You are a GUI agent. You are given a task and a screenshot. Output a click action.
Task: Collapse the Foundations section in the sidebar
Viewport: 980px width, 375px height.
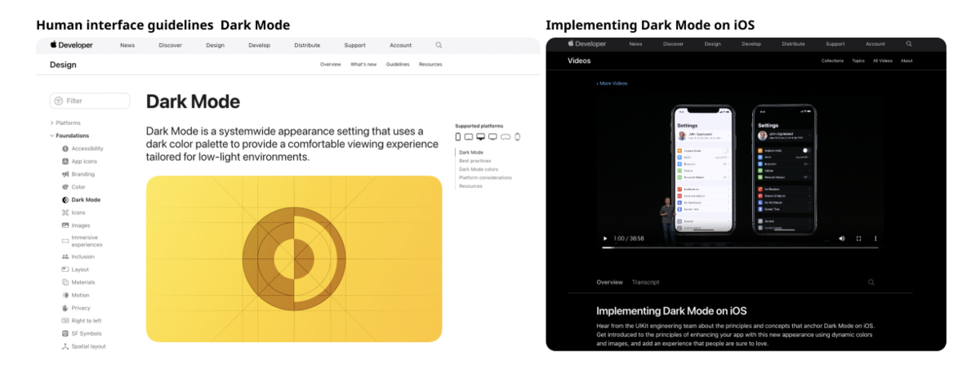pos(69,136)
